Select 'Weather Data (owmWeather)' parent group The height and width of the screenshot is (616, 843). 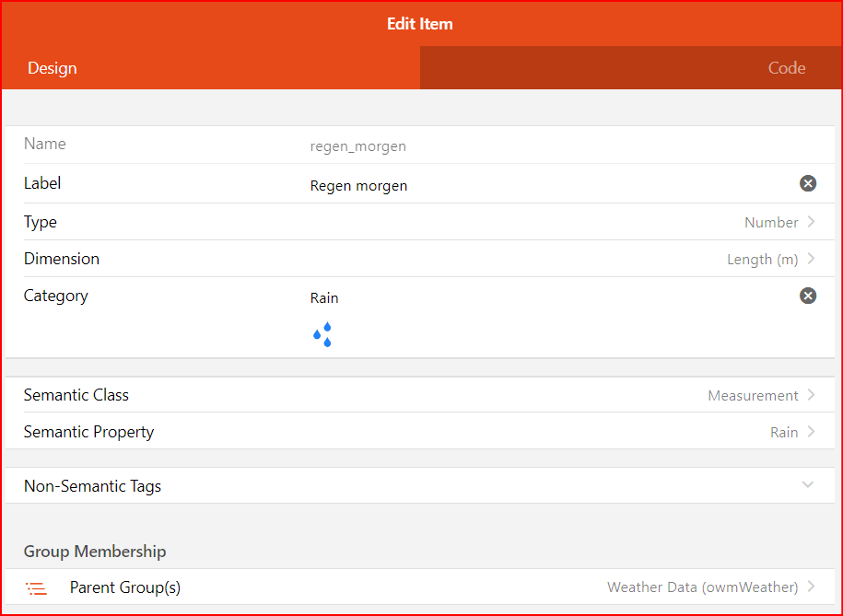(x=701, y=587)
